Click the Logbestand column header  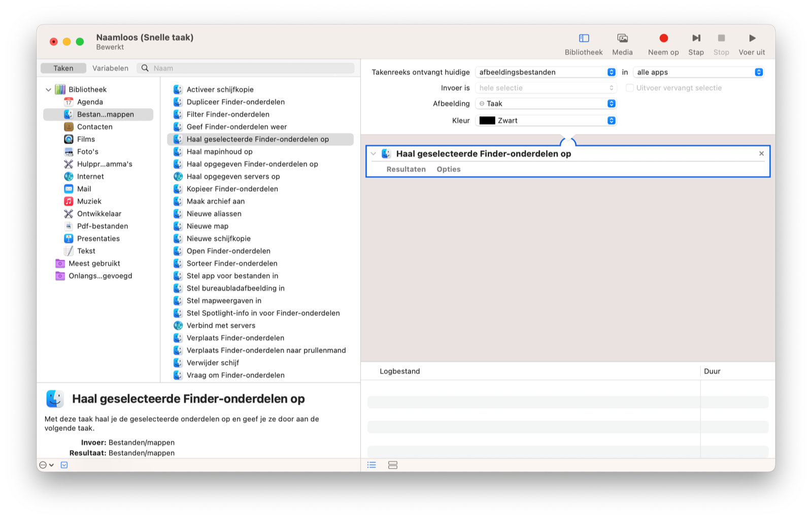pos(400,371)
